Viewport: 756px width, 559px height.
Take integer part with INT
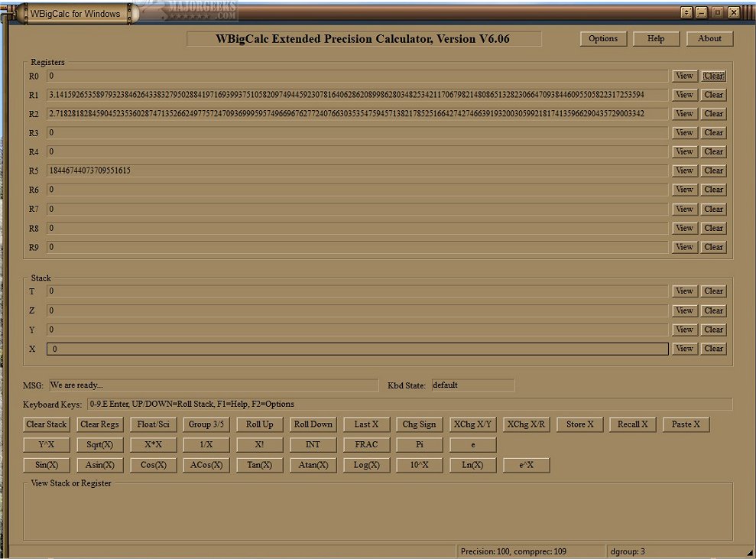[x=313, y=445]
